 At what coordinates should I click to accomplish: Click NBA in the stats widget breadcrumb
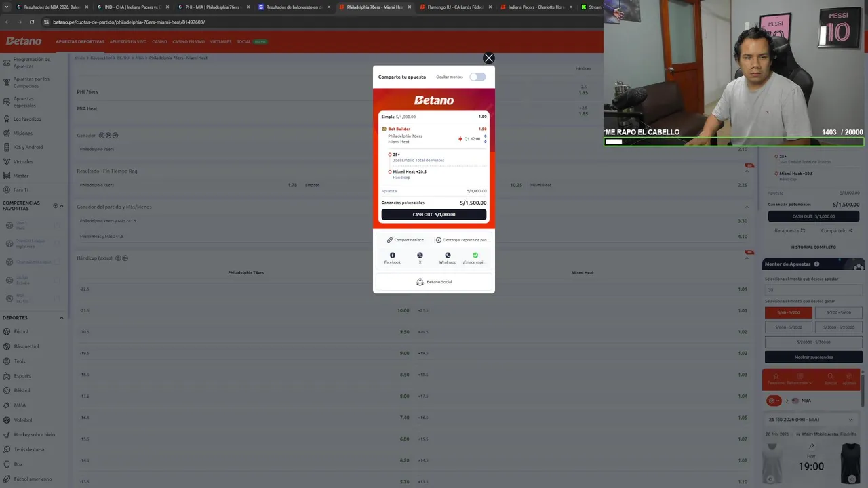pyautogui.click(x=806, y=401)
